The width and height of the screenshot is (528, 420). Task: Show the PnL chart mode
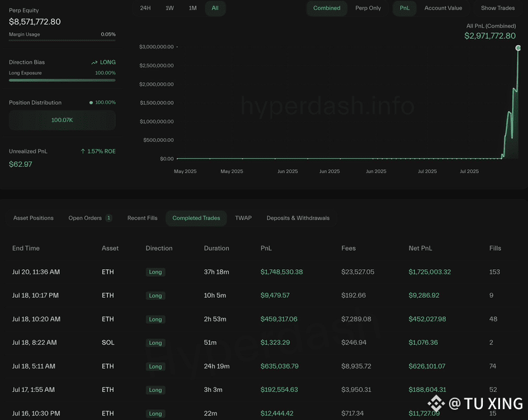(x=404, y=8)
